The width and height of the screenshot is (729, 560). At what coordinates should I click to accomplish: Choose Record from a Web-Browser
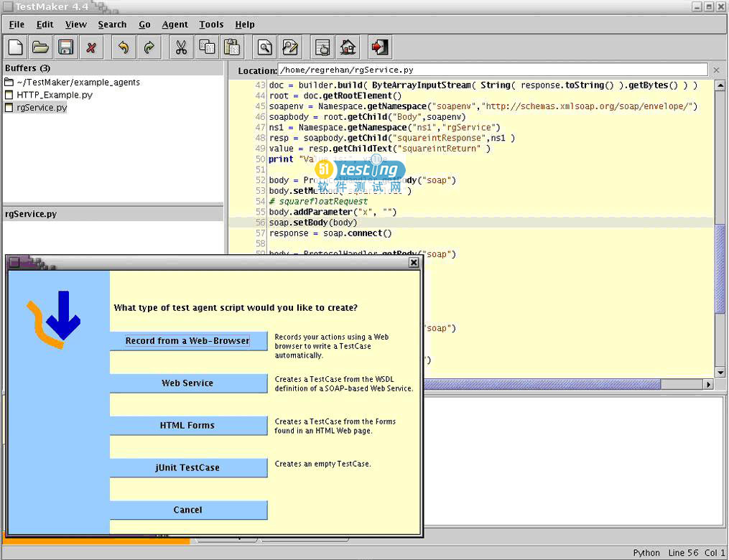pyautogui.click(x=189, y=340)
